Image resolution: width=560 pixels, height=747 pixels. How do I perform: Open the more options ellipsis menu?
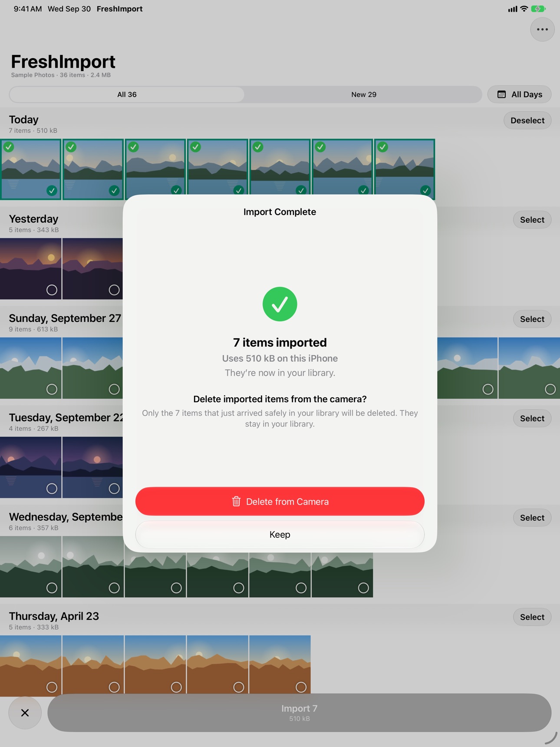[542, 30]
